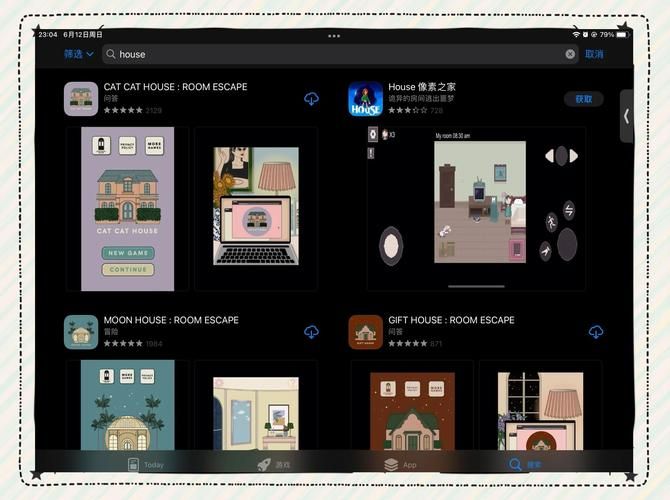This screenshot has height=500, width=670.
Task: Open MOON HOUSE : ROOM ESCAPE title
Action: click(x=171, y=320)
